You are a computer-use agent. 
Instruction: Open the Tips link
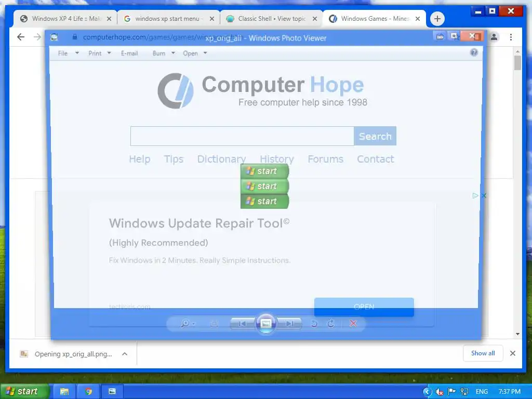click(174, 159)
